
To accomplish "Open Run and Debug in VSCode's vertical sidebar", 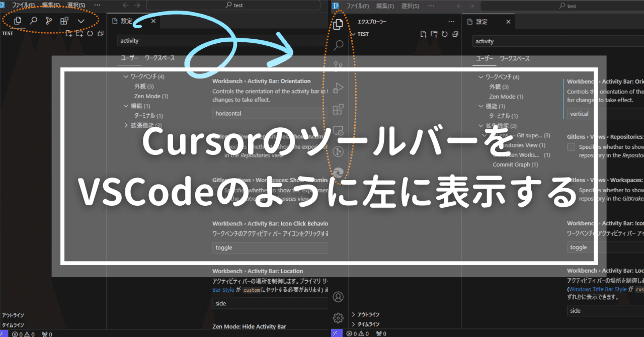I will click(338, 87).
